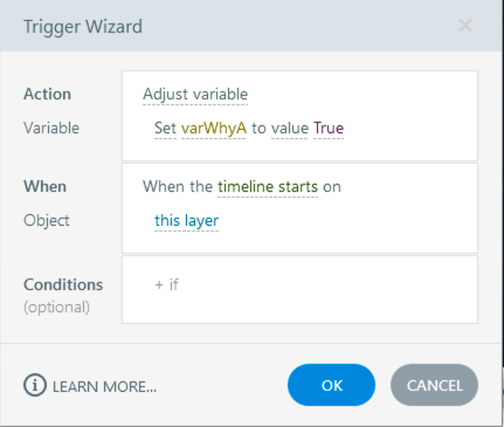
Task: Open the LEARN MORE... link
Action: (105, 386)
